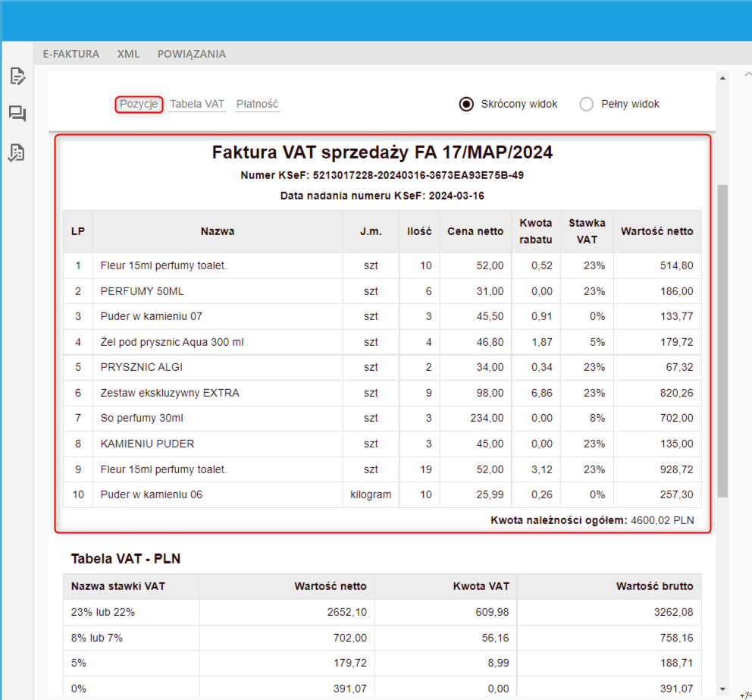Image resolution: width=752 pixels, height=700 pixels.
Task: Click the Cena netto column header
Action: pyautogui.click(x=475, y=231)
